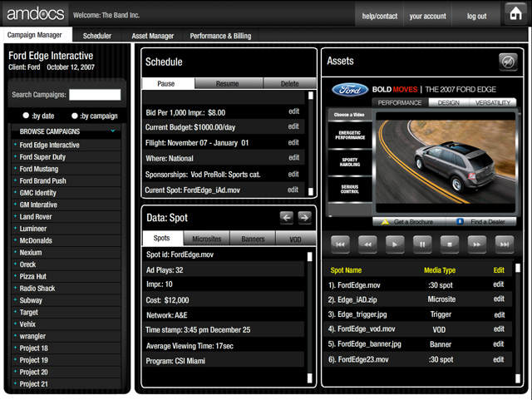Edit the Edge_trigger.jpg asset
Image resolution: width=532 pixels, height=400 pixels.
pyautogui.click(x=500, y=315)
